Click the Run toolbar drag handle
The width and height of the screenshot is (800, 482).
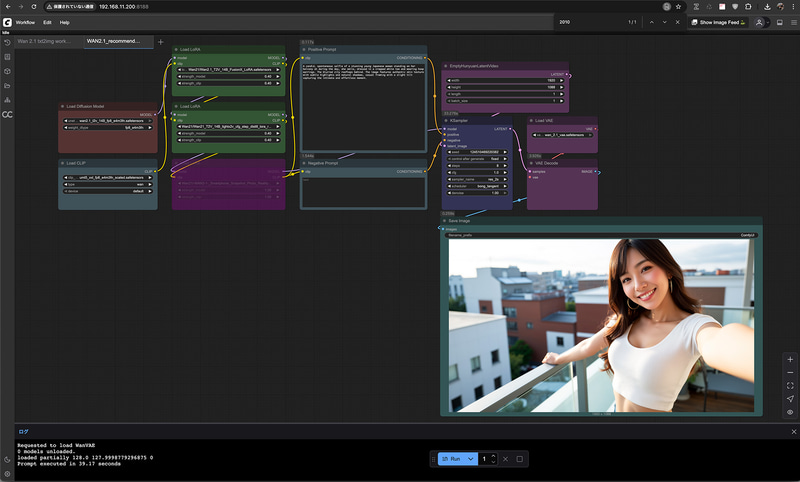434,459
